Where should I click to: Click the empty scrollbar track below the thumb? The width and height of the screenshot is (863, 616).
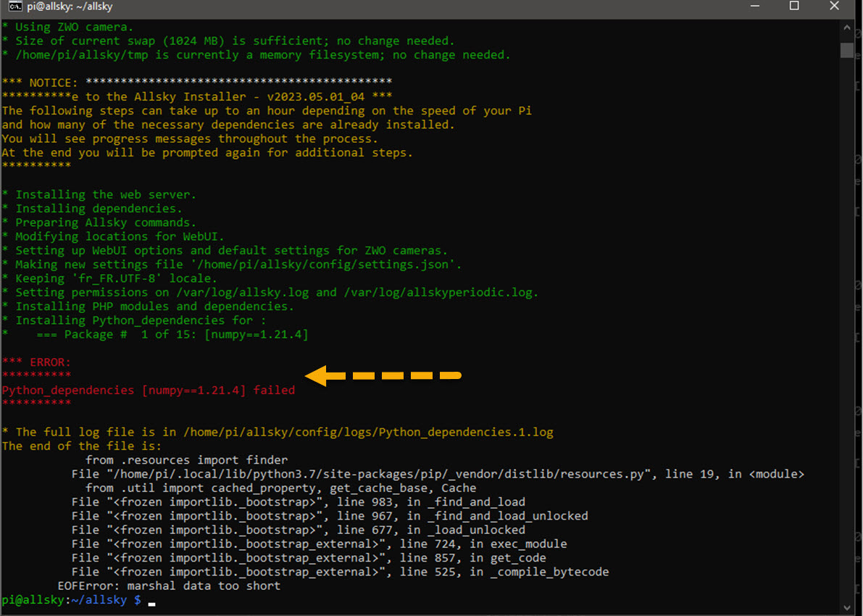[x=846, y=326]
